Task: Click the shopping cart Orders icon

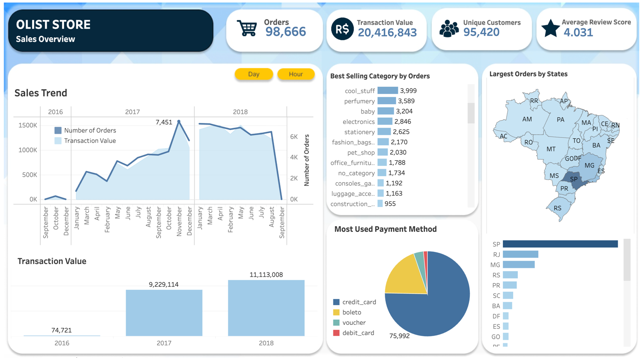Action: [247, 28]
